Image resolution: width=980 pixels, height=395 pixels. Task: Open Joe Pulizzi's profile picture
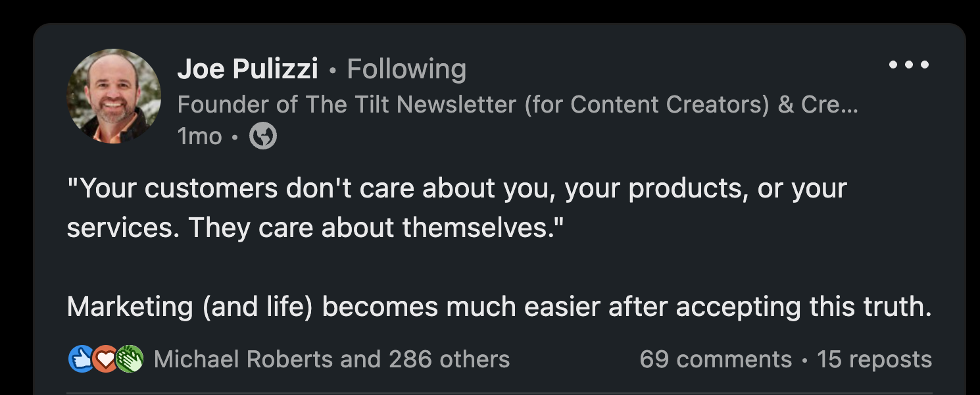coord(113,96)
